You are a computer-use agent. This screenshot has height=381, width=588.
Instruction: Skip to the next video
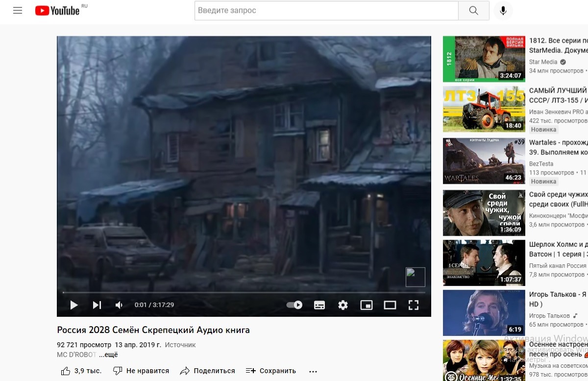coord(97,305)
